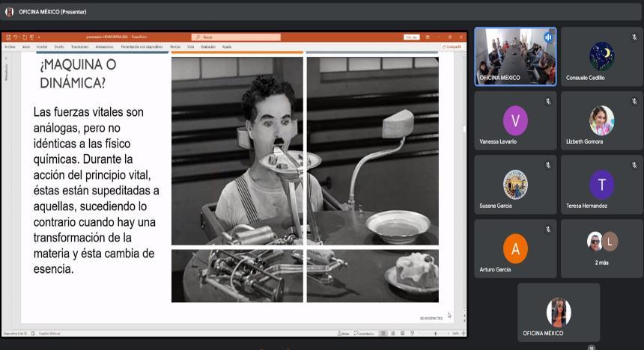Switch to Slide Sorter view icon
Image resolution: width=644 pixels, height=350 pixels.
point(393,334)
